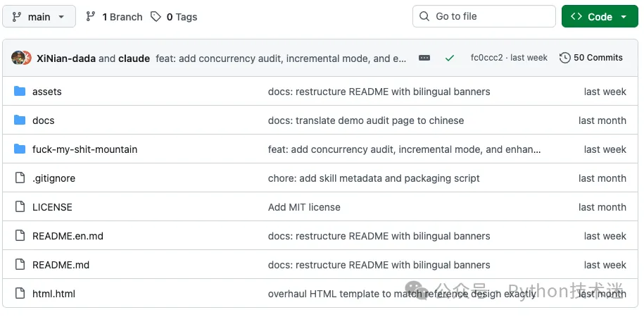Click the branch icon beside 1 Branch
This screenshot has width=644, height=317.
click(90, 16)
